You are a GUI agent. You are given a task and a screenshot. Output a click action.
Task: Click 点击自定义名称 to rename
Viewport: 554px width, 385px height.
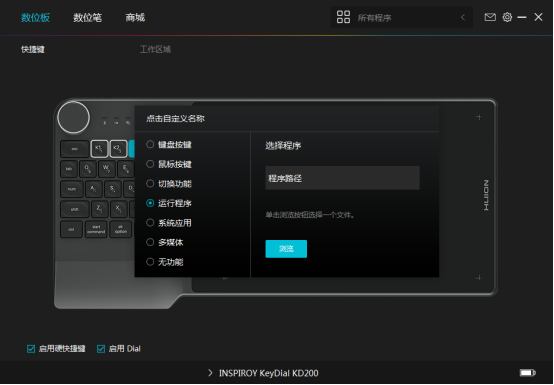[x=176, y=118]
